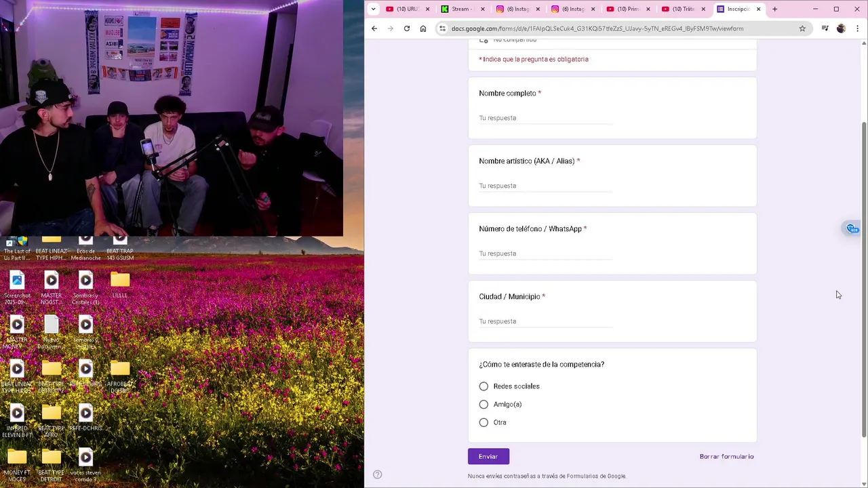The height and width of the screenshot is (488, 868).
Task: Open the form help question-mark icon
Action: pos(378,474)
